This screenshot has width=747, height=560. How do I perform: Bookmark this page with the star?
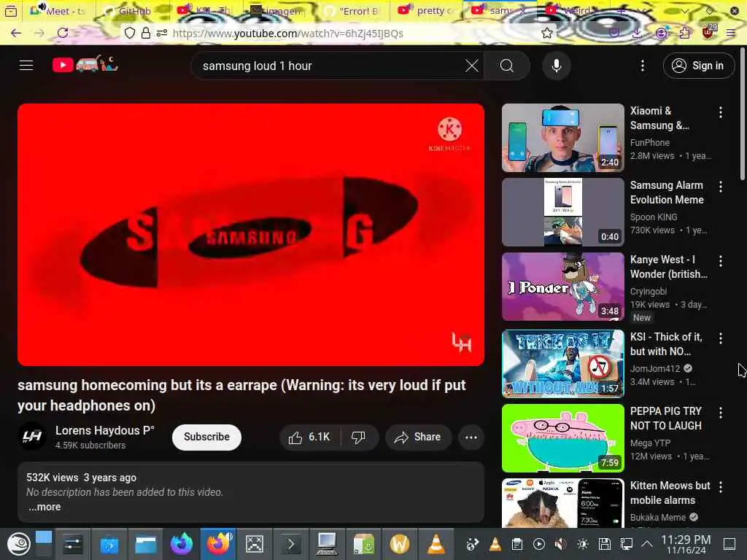547,33
